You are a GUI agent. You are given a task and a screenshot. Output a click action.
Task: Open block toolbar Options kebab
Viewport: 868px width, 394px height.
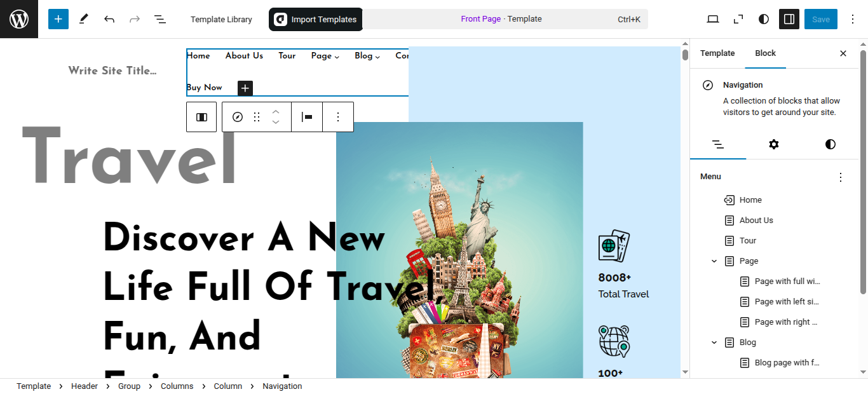point(338,117)
